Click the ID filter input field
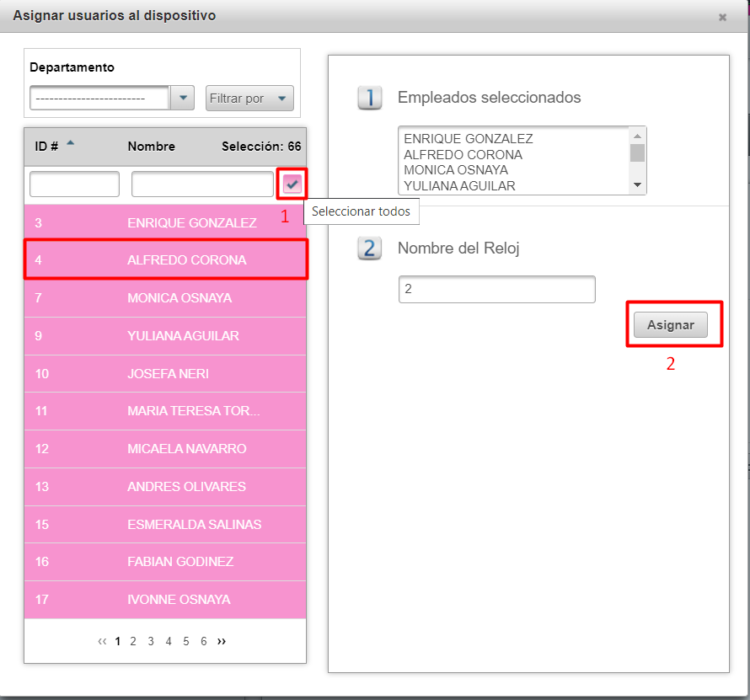The width and height of the screenshot is (750, 700). (74, 184)
